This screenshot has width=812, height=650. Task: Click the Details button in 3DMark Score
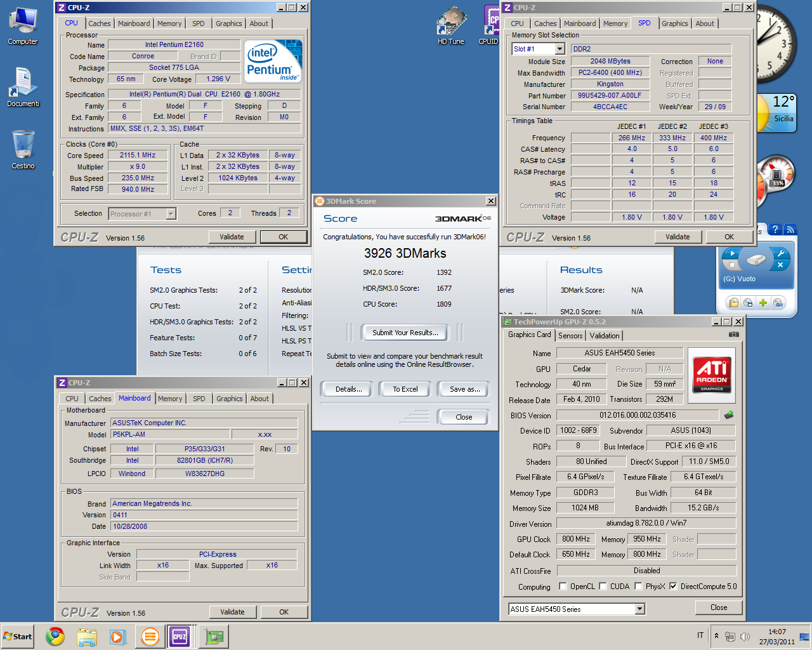[x=348, y=389]
